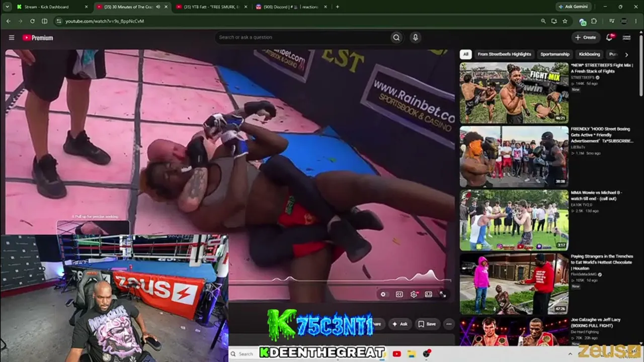Viewport: 644px width, 362px height.
Task: Switch to the YTB Fatt FREE SMURK tab
Action: tap(211, 7)
